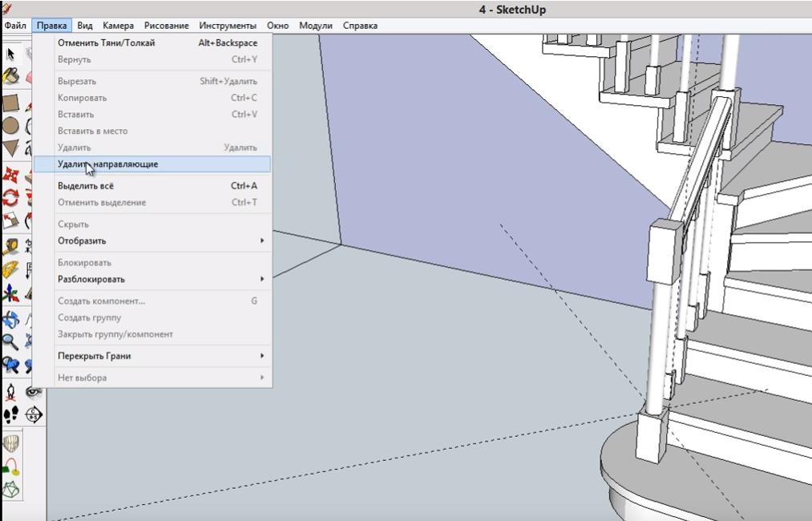Select the arrow Select tool
Screen dimensions: 812x521
pyautogui.click(x=10, y=55)
